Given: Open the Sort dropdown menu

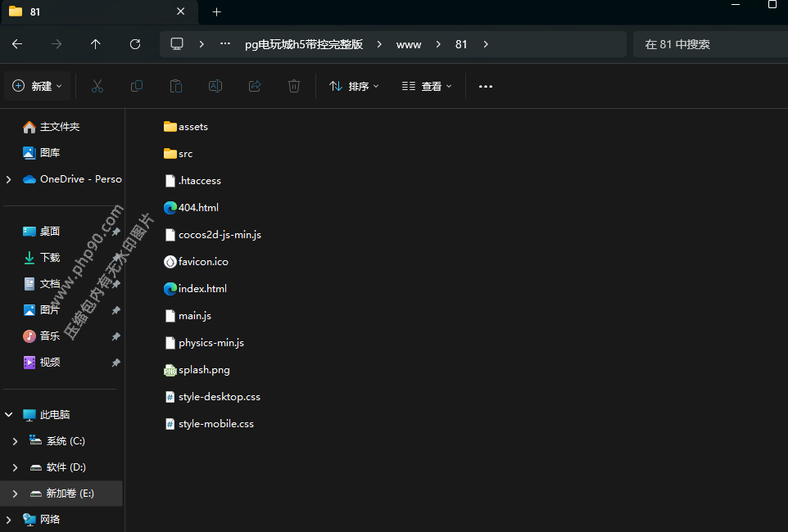Looking at the screenshot, I should click(x=354, y=86).
